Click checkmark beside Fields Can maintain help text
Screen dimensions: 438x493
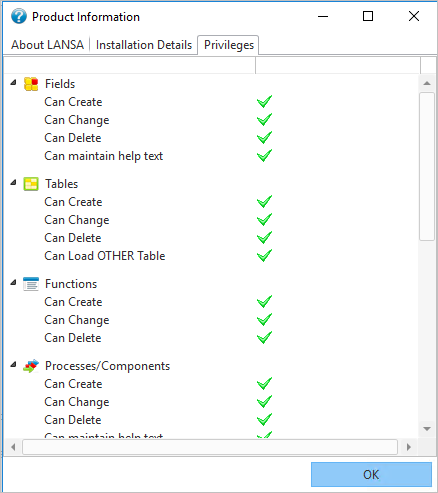click(x=264, y=156)
